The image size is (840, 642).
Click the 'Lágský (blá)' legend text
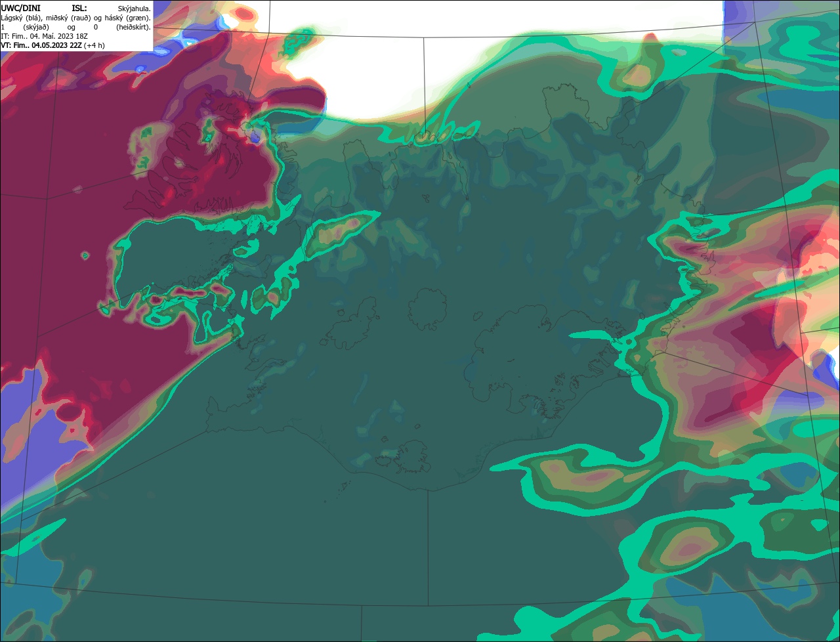pyautogui.click(x=20, y=18)
